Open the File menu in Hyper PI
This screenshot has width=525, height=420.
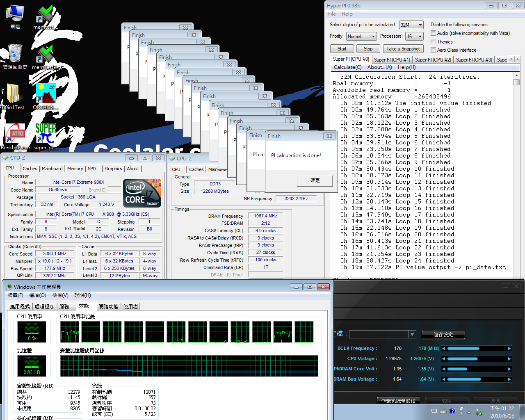[332, 14]
